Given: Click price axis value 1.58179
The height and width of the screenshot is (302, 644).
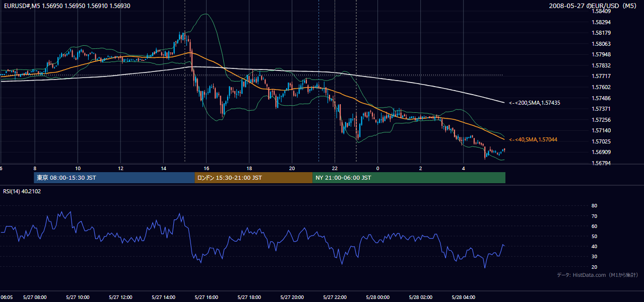Looking at the screenshot, I should coord(602,33).
